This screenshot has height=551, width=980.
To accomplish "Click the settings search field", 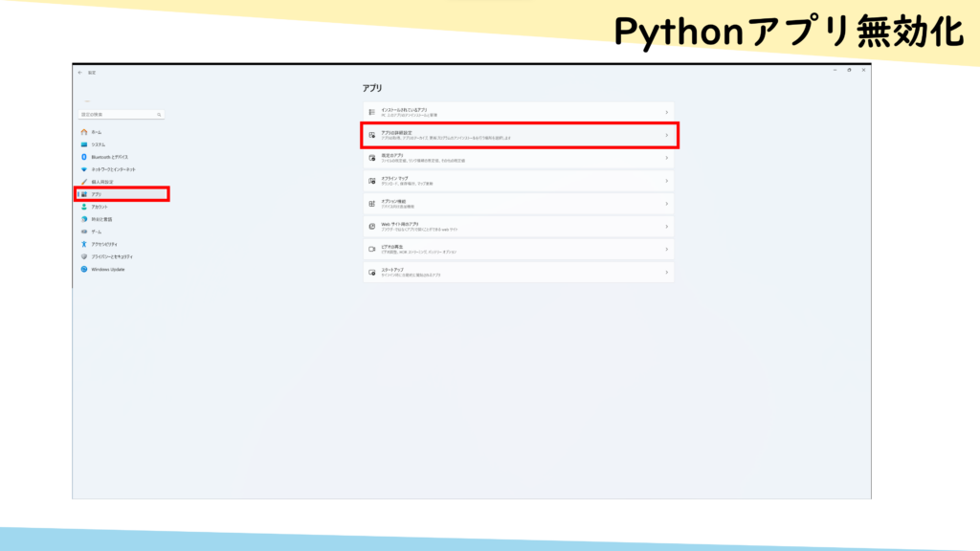I will point(122,115).
